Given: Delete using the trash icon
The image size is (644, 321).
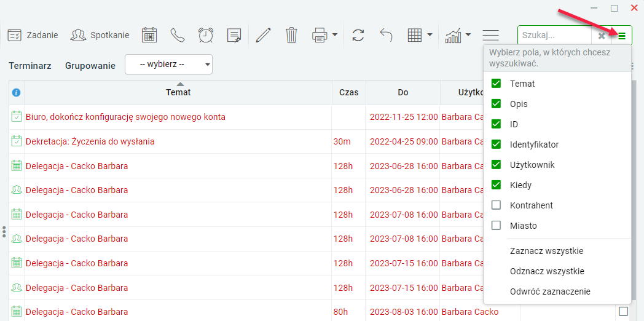Looking at the screenshot, I should pos(291,35).
